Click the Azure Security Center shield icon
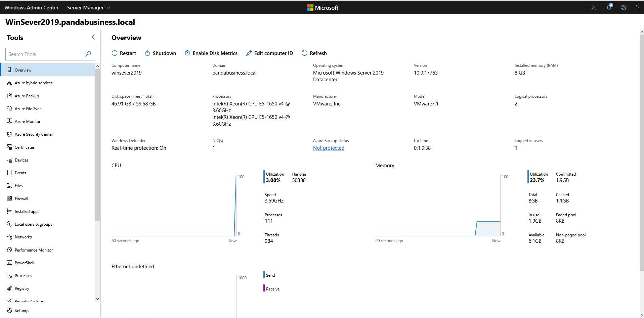The height and width of the screenshot is (318, 644). (9, 134)
